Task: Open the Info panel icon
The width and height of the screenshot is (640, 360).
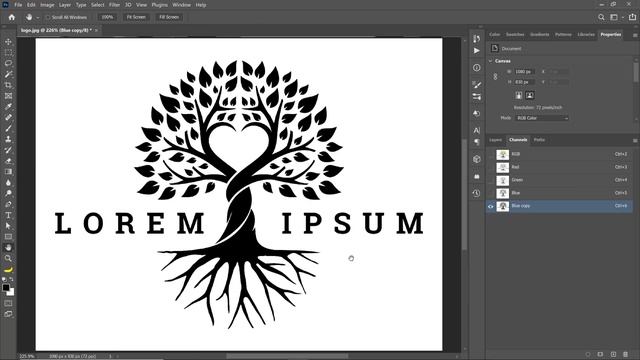Action: (x=477, y=68)
